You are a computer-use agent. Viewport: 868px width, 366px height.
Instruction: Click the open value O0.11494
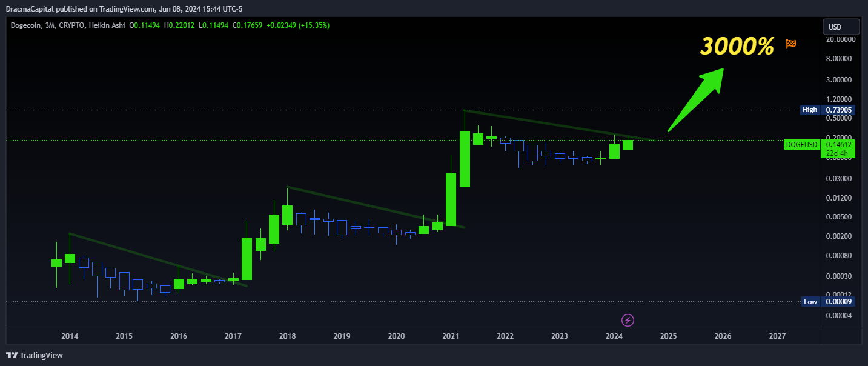click(145, 25)
